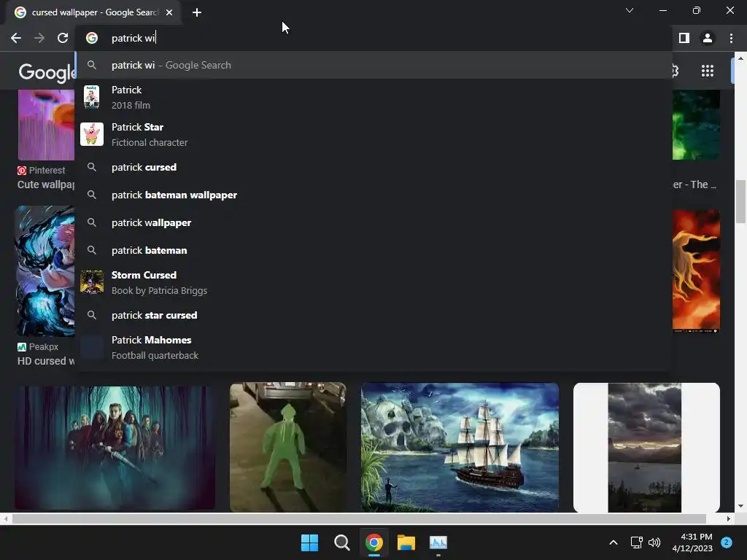Open the Peakpx source link
The width and height of the screenshot is (747, 560).
pyautogui.click(x=38, y=346)
